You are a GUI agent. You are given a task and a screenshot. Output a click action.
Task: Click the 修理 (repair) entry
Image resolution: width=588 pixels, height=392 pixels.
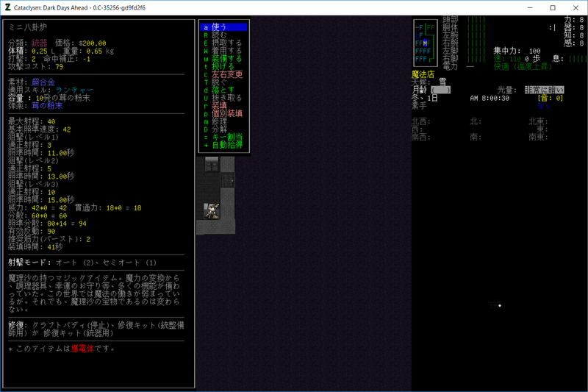coord(223,121)
